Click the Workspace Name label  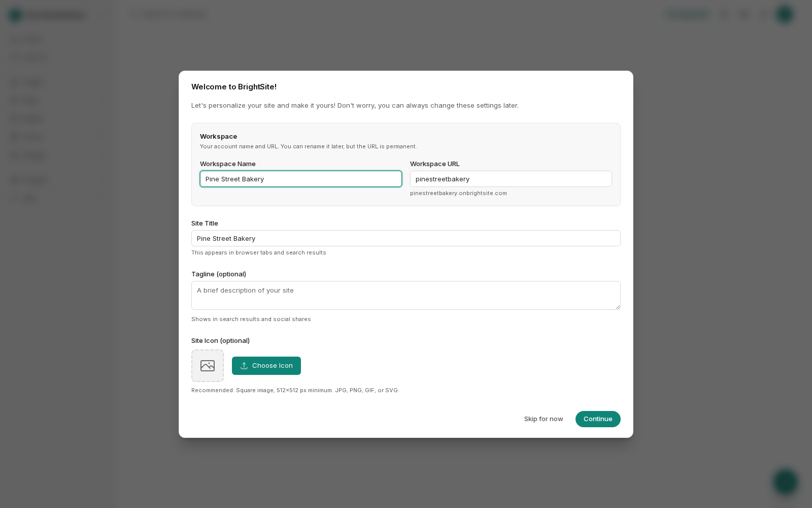pos(228,164)
